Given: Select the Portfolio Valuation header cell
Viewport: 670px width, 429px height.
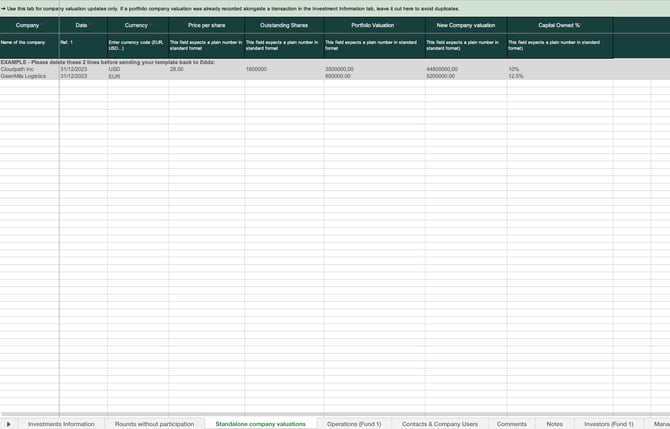Looking at the screenshot, I should coord(374,24).
